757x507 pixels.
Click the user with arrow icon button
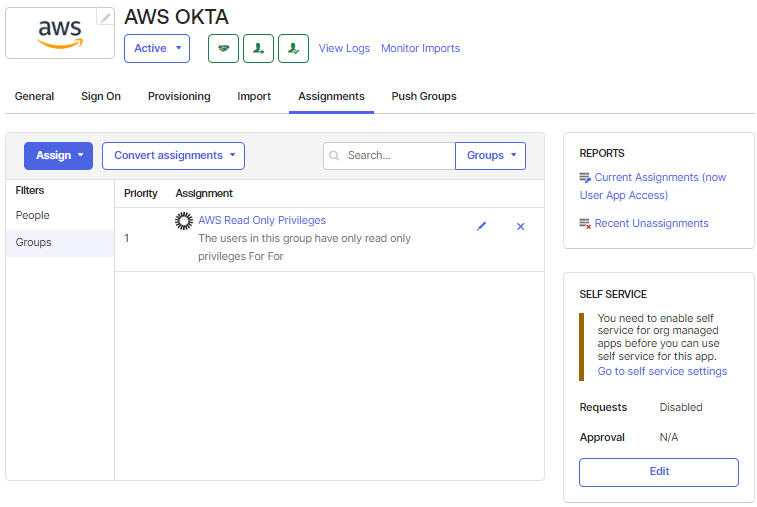(x=258, y=48)
